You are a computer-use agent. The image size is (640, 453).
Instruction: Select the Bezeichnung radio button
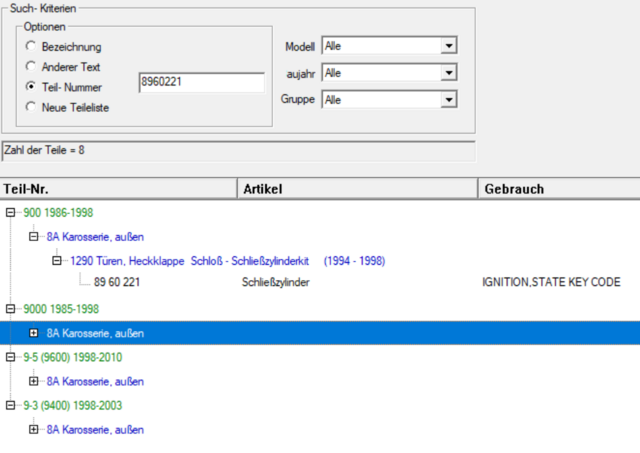tap(32, 47)
